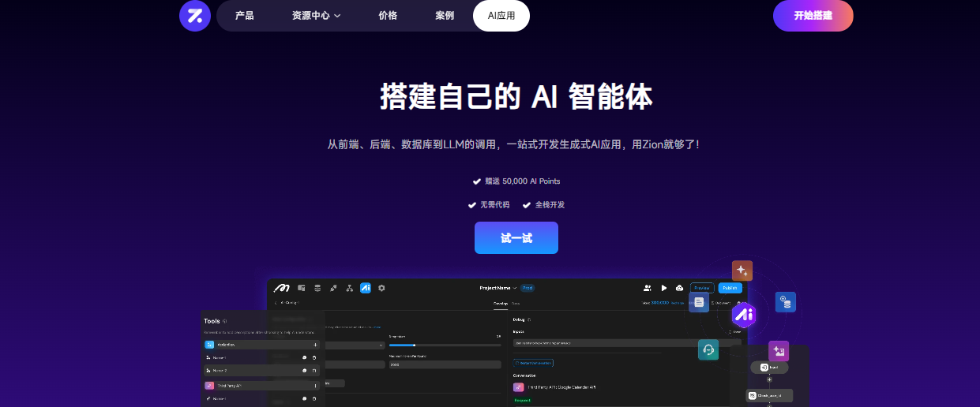Open the more options on the Third Party API row
The height and width of the screenshot is (407, 980).
[x=315, y=386]
